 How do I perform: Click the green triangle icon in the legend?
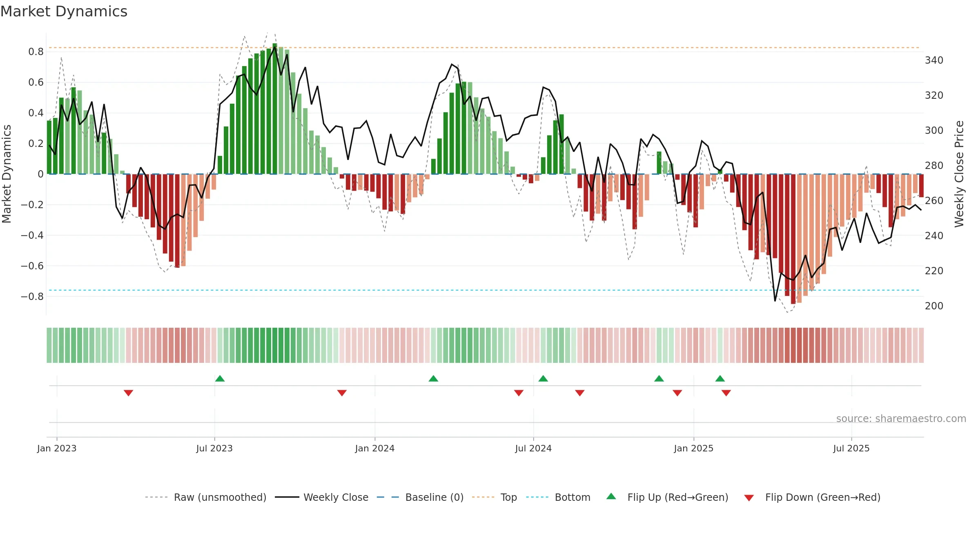point(611,496)
